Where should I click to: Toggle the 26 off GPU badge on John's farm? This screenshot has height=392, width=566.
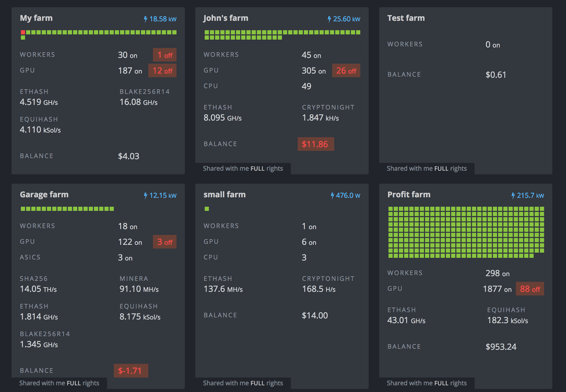click(346, 70)
